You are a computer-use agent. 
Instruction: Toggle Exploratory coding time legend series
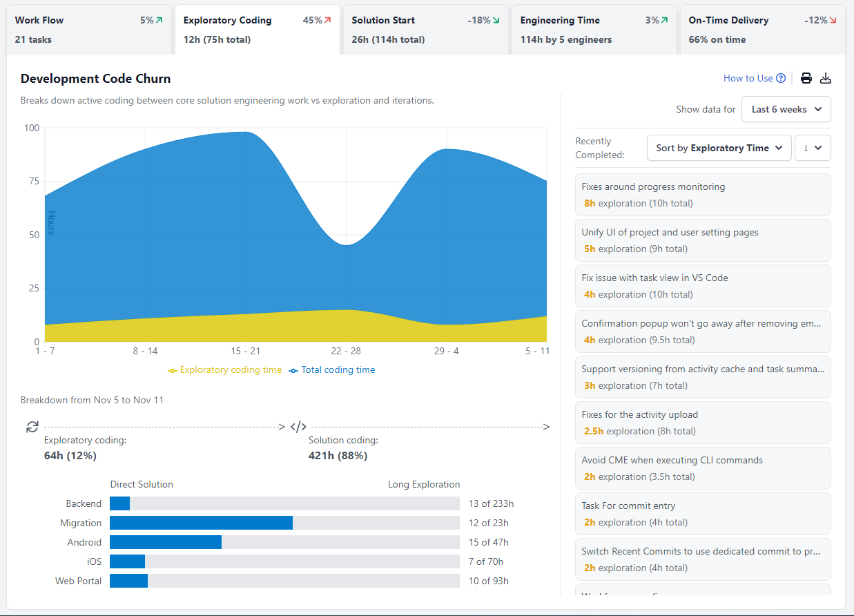pos(225,370)
